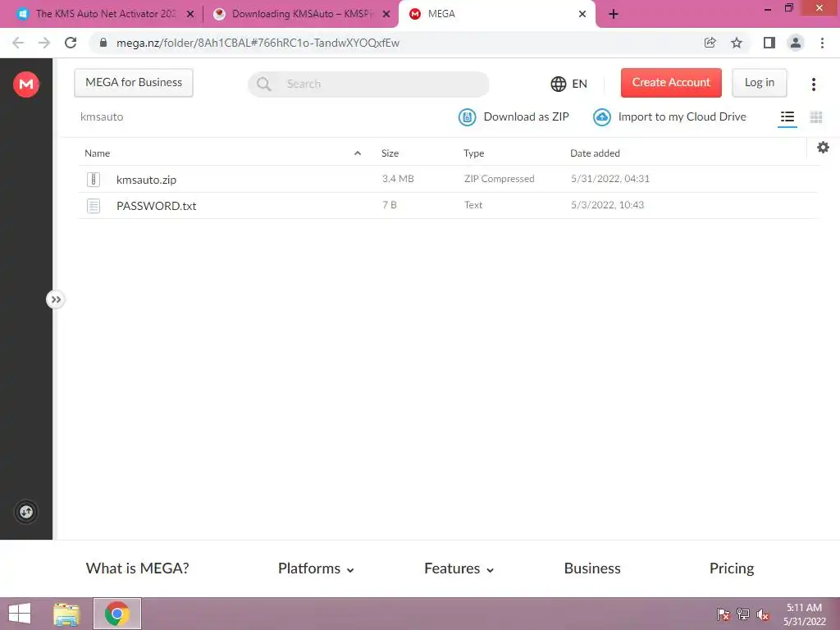
Task: Select the kmsauto.zip file icon
Action: [x=94, y=180]
